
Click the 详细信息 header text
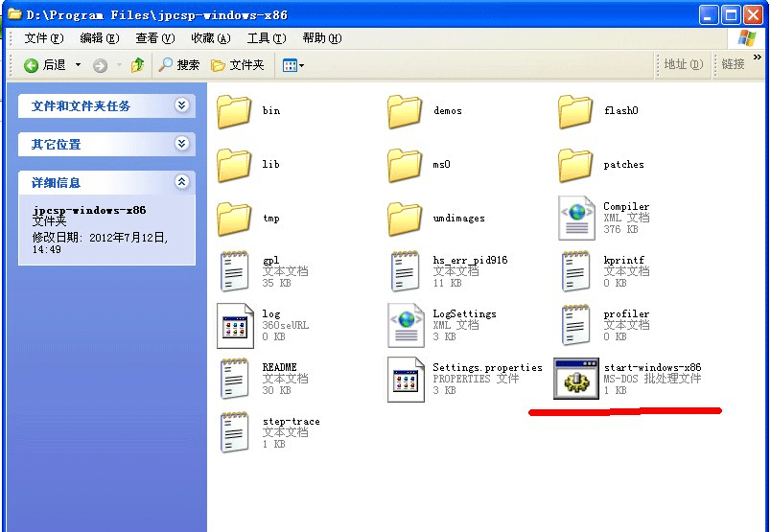pyautogui.click(x=56, y=183)
